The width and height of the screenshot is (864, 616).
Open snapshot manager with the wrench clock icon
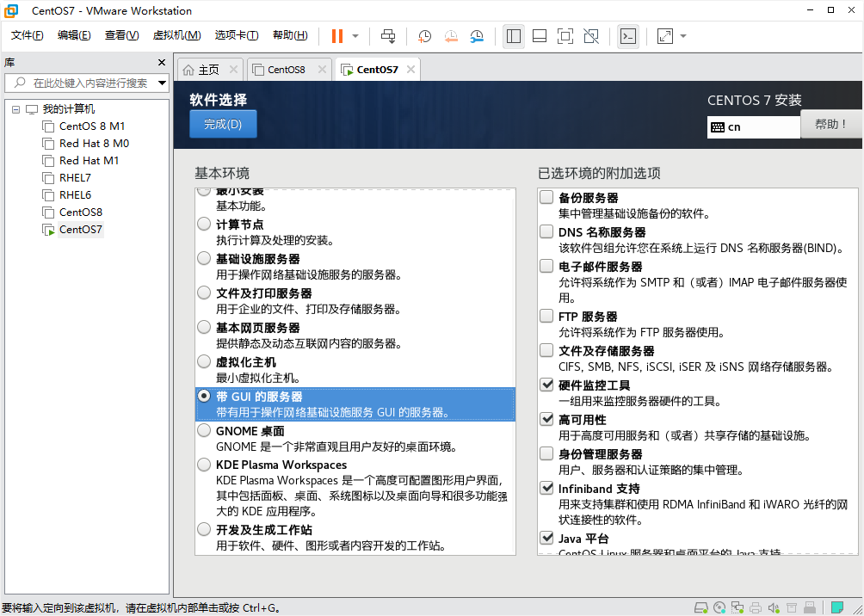[x=477, y=36]
